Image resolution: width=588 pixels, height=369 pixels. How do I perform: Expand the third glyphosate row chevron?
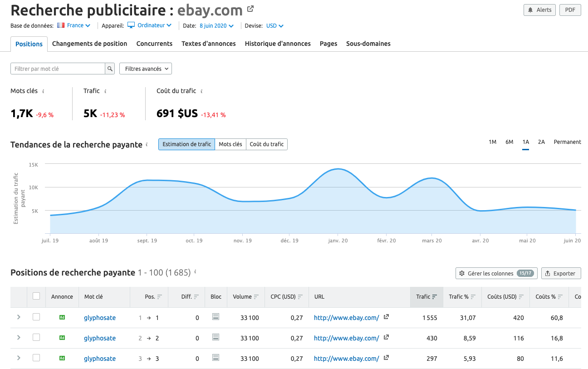coord(19,358)
